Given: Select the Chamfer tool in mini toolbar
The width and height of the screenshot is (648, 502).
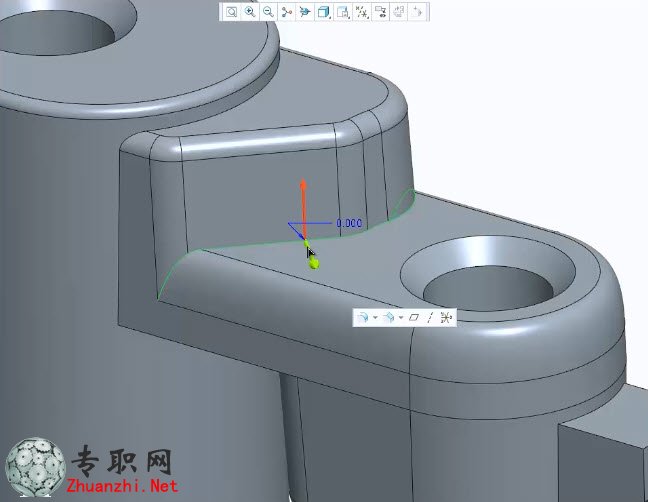Looking at the screenshot, I should [388, 317].
